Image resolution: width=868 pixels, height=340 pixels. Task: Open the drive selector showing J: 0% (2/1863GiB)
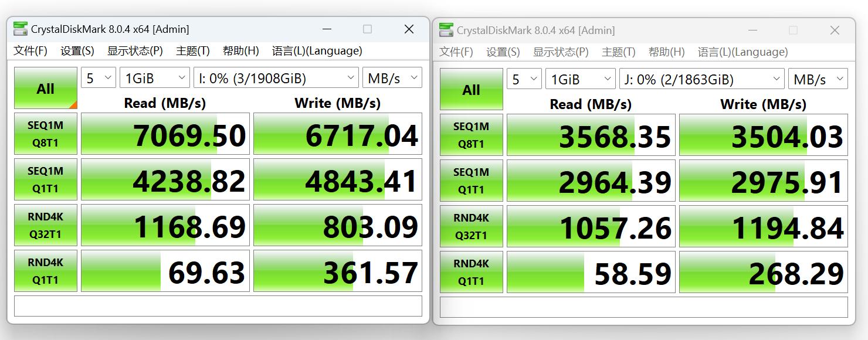pyautogui.click(x=701, y=78)
